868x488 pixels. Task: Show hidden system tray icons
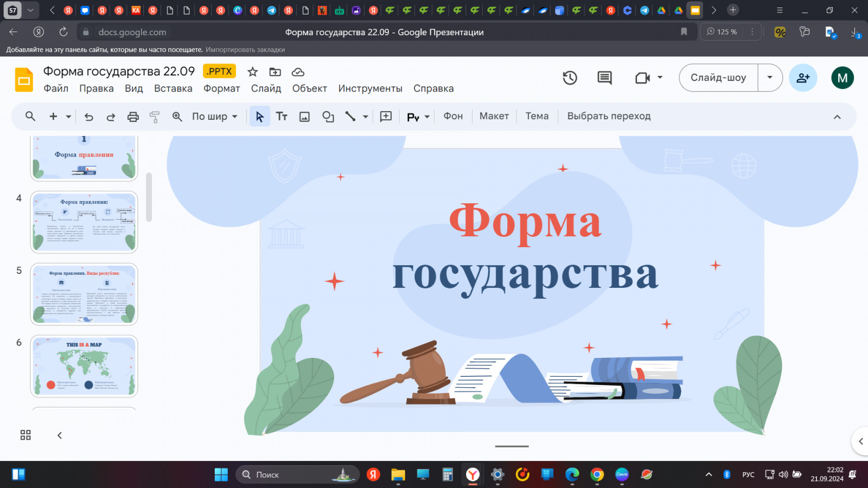pos(709,474)
